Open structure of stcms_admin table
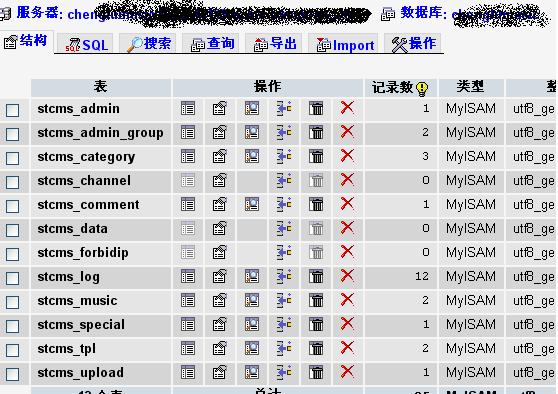The height and width of the screenshot is (394, 558). pyautogui.click(x=220, y=108)
